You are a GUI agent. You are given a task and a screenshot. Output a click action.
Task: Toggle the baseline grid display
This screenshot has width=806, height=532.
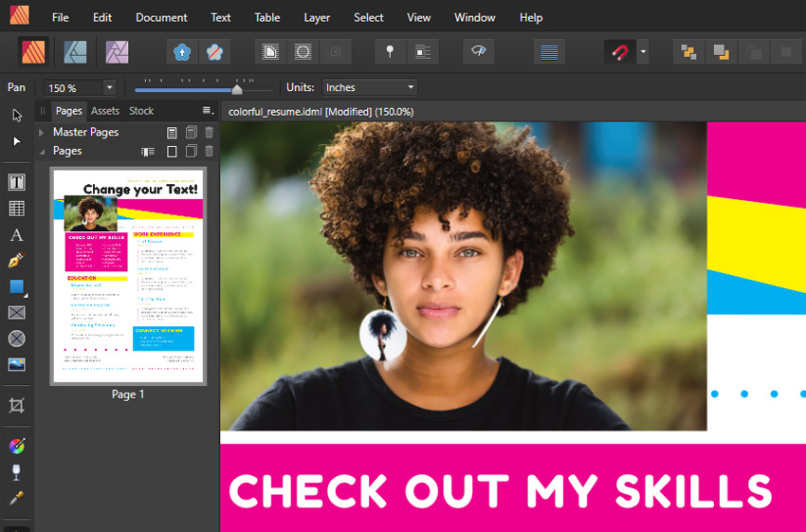(x=547, y=52)
